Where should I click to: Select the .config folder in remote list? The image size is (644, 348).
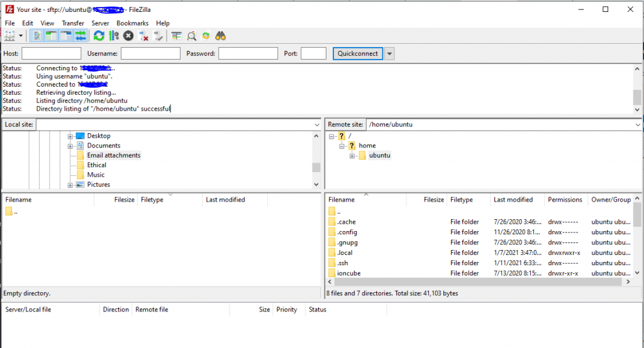347,232
